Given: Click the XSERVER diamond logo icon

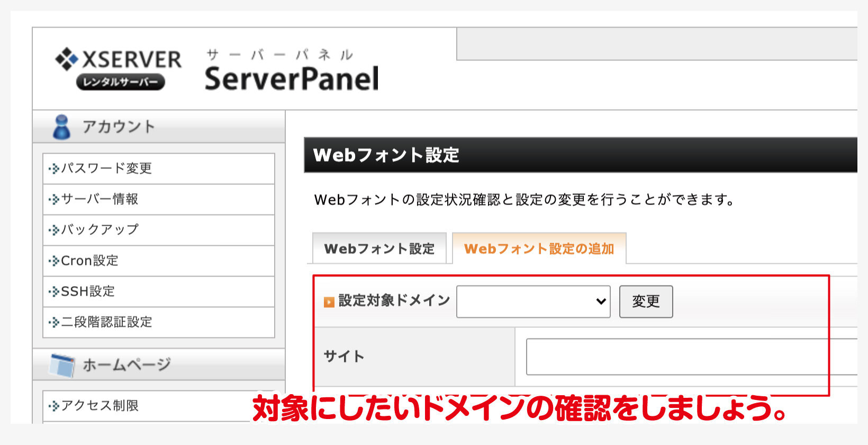Looking at the screenshot, I should click(x=67, y=59).
